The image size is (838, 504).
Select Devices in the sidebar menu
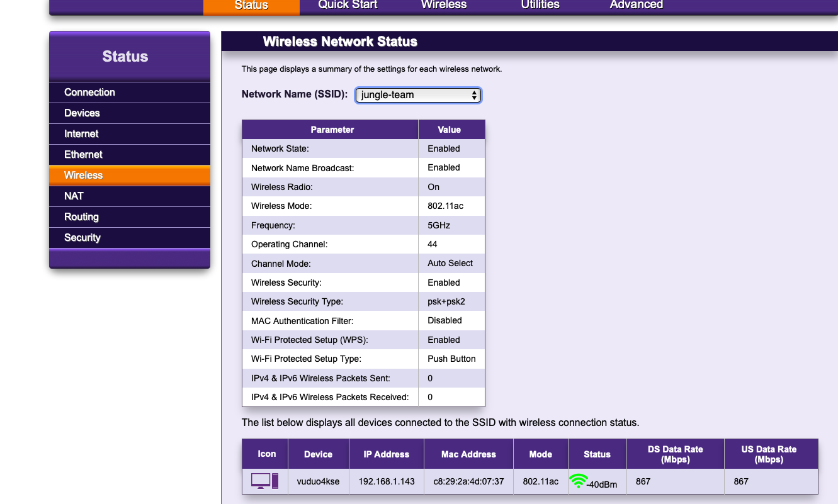pyautogui.click(x=82, y=113)
